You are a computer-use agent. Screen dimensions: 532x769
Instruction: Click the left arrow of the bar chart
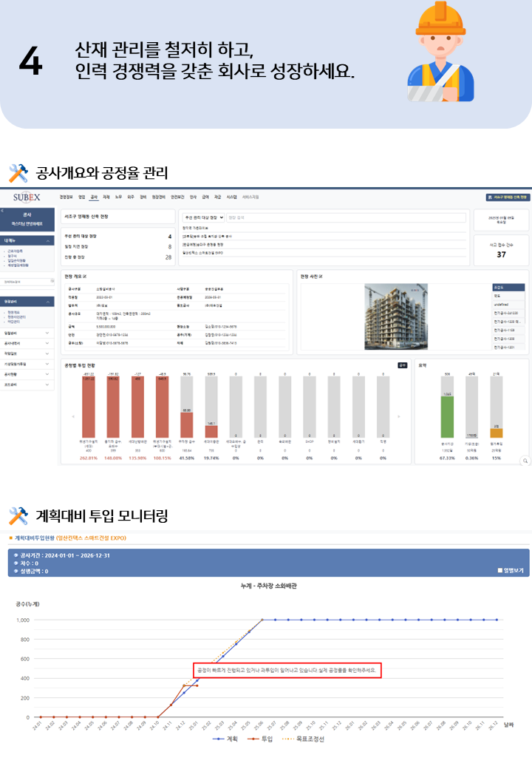72,417
